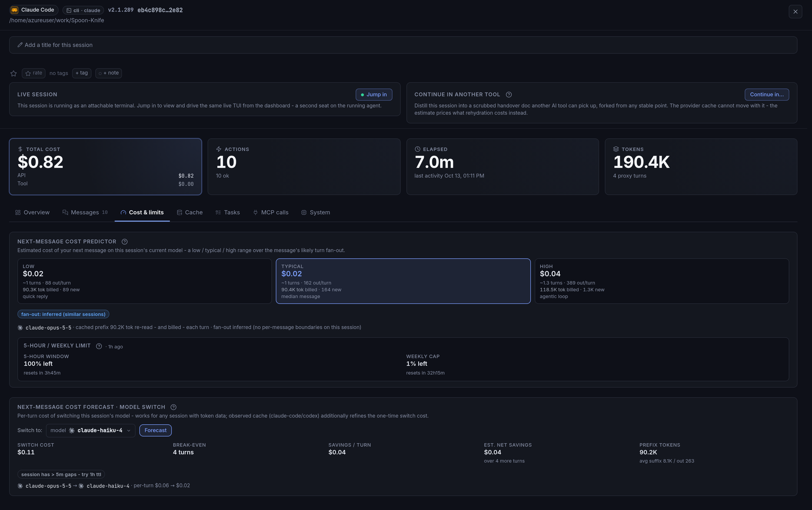The width and height of the screenshot is (812, 510).
Task: Click the layers icon in Tokens card
Action: (x=616, y=149)
